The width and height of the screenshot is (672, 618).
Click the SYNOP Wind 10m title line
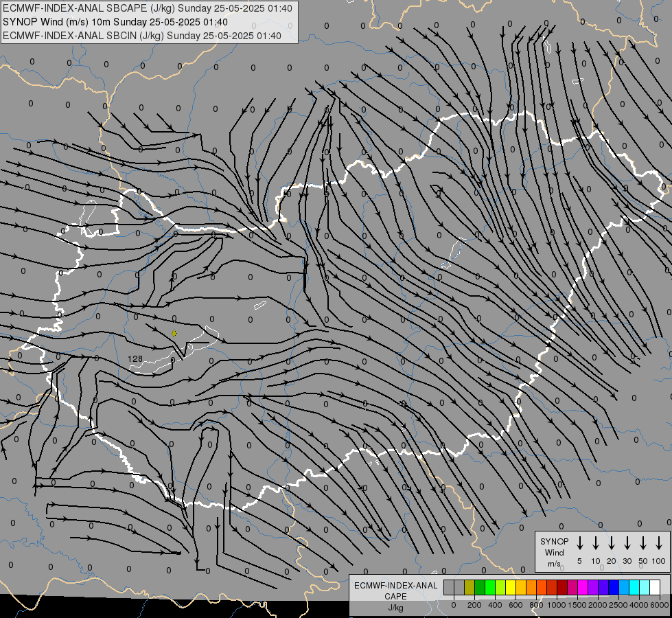pos(115,22)
